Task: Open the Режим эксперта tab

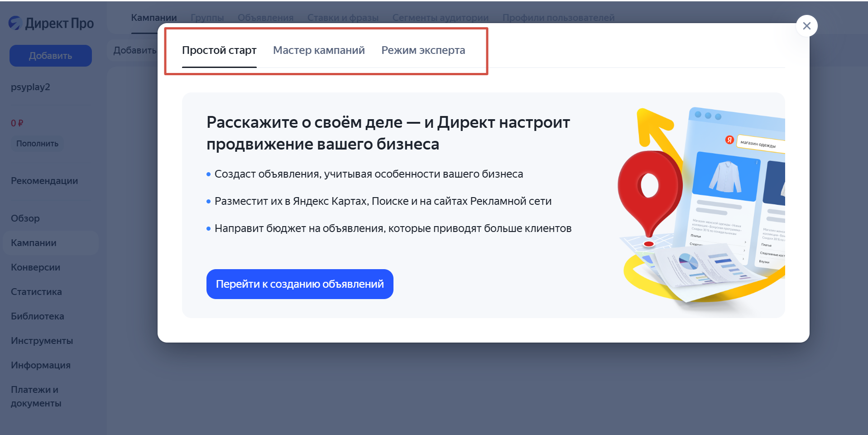Action: point(423,50)
